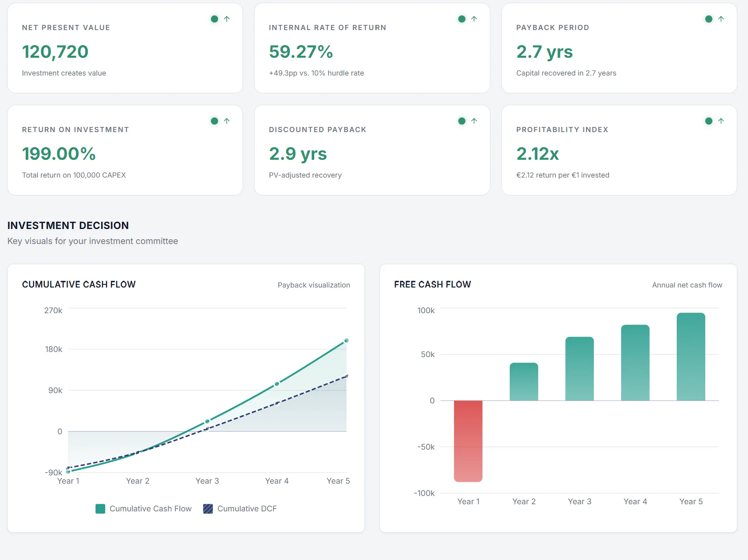Click '€2.12 return per €1 invested' caption
Viewport: 748px width, 560px height.
point(563,175)
